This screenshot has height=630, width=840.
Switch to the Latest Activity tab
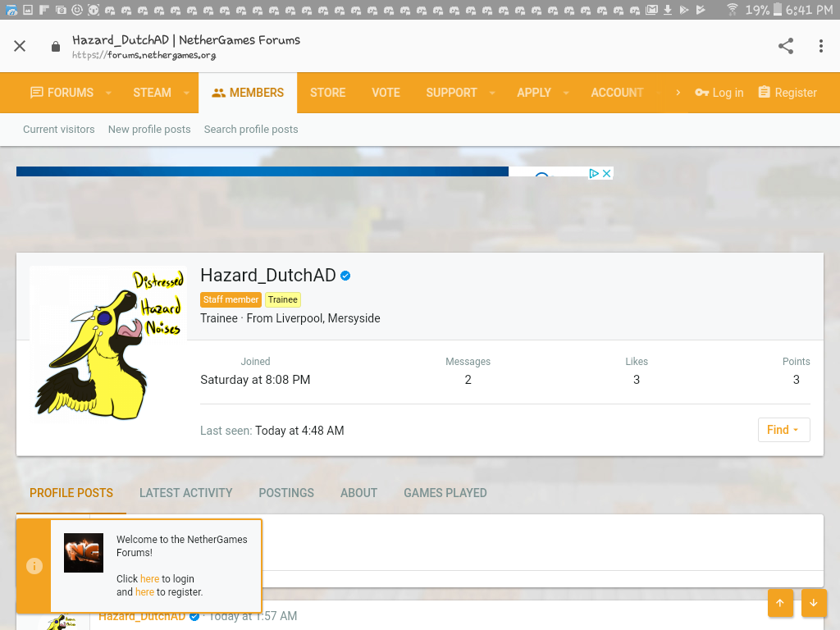pos(186,493)
